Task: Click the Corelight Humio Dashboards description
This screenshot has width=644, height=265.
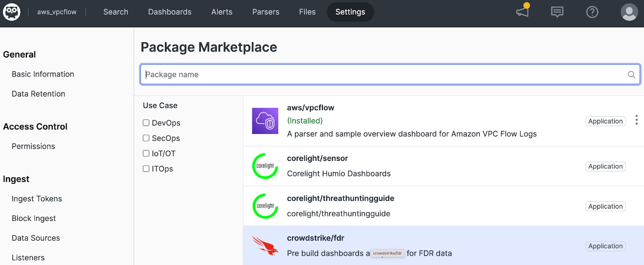Action: point(339,174)
